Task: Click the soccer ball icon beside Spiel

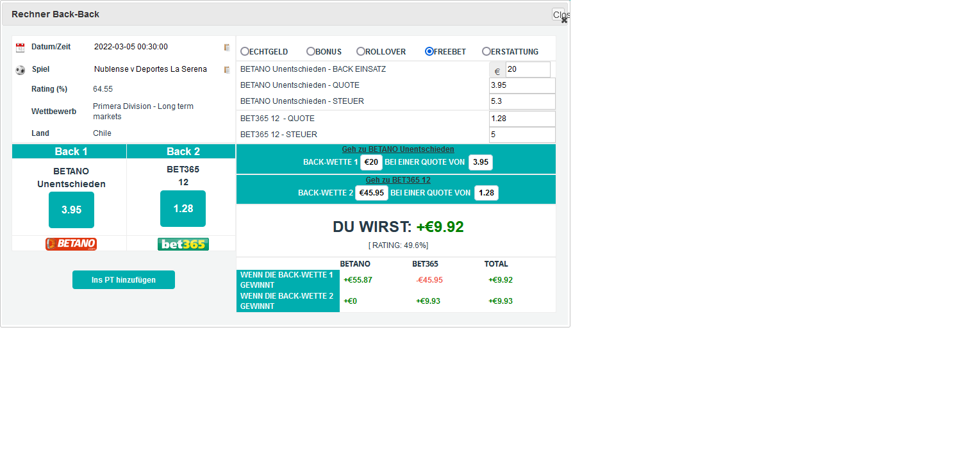Action: [20, 70]
